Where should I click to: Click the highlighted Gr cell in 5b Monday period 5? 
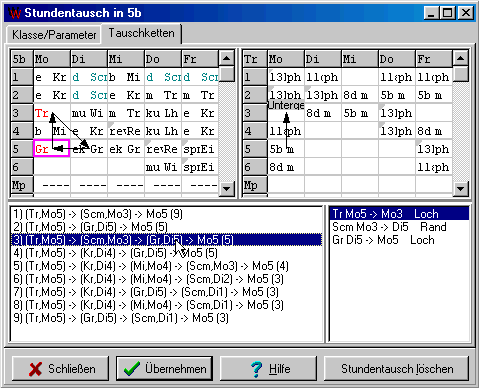pos(52,148)
